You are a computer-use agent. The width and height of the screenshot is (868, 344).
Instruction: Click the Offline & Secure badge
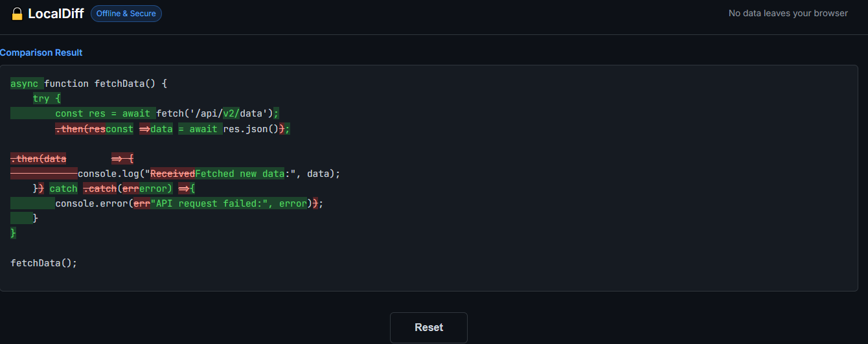tap(126, 13)
